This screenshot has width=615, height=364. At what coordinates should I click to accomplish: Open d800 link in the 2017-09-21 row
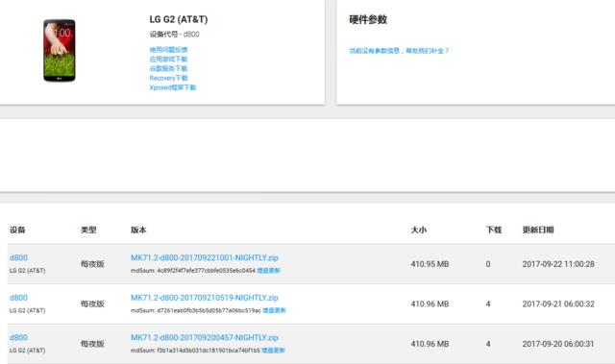18,298
